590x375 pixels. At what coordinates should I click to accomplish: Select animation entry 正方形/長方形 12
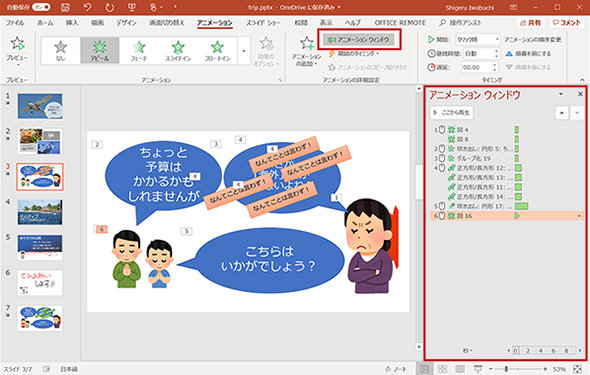506,168
